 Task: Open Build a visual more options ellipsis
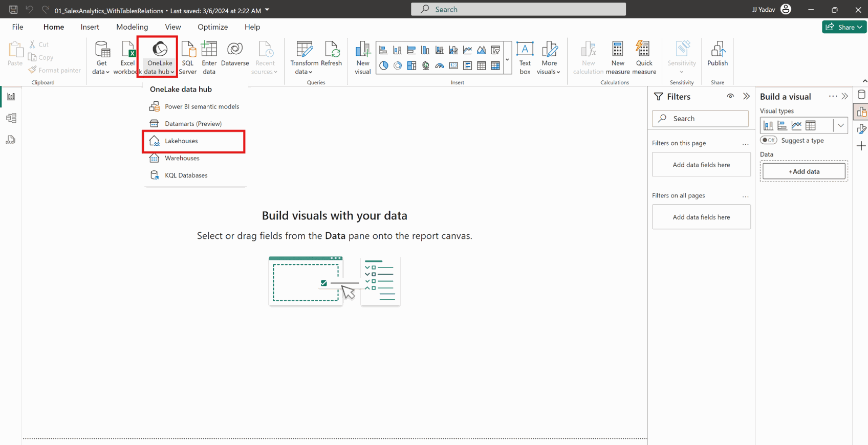pyautogui.click(x=833, y=96)
